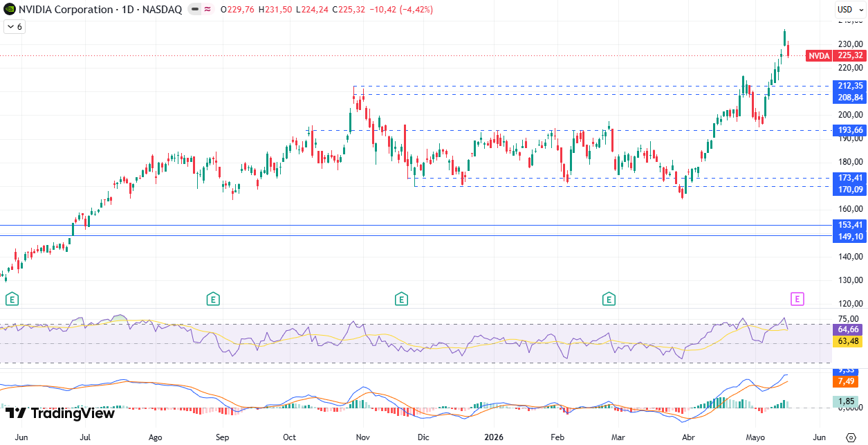Viewport: 868px width, 445px height.
Task: Click the orange MACD signal value 7,49
Action: point(847,381)
